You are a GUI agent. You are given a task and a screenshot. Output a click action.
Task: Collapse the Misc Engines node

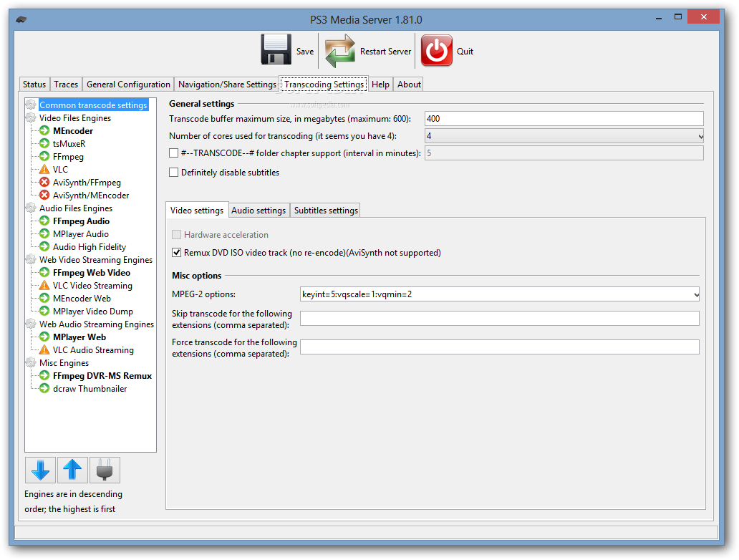point(31,363)
